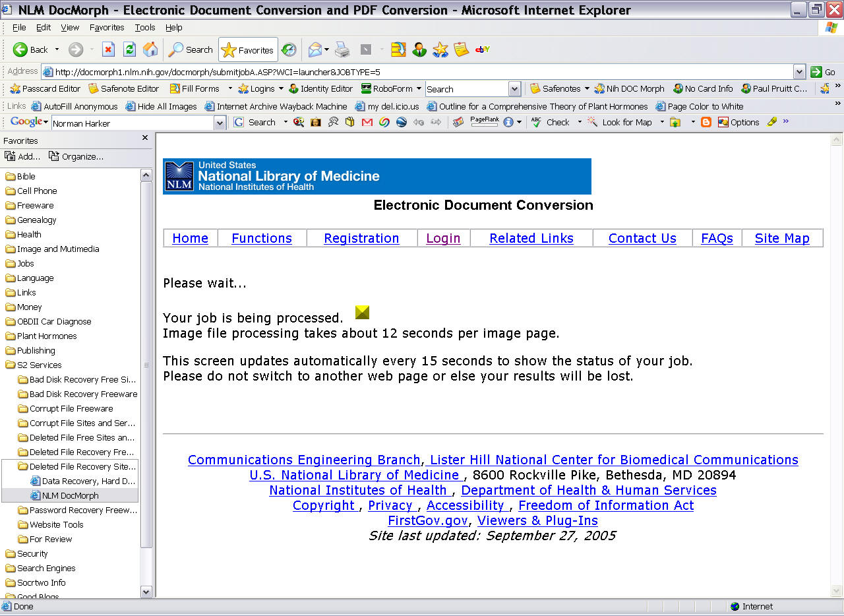Open the Corrupt File Freeware folder

click(65, 408)
